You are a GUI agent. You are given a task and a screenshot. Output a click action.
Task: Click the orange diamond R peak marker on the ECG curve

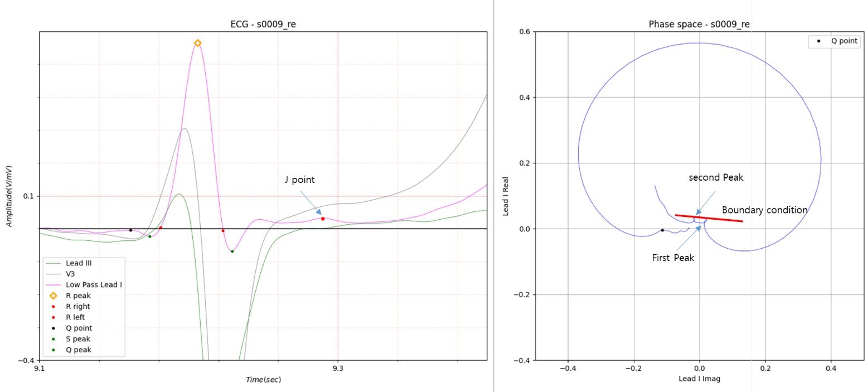[197, 43]
